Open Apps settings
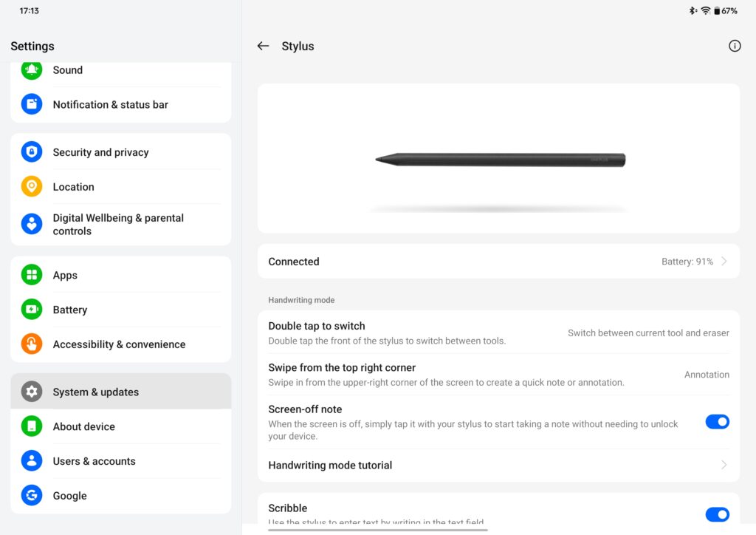 [120, 275]
